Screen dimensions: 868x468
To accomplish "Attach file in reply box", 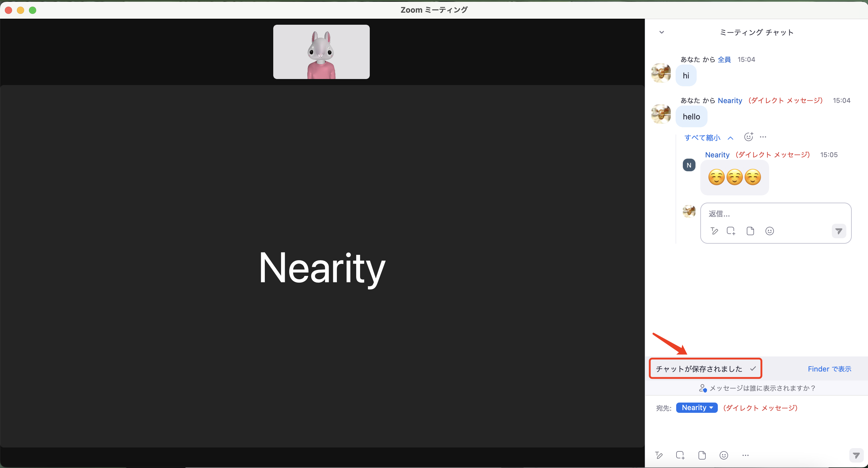I will pos(750,231).
